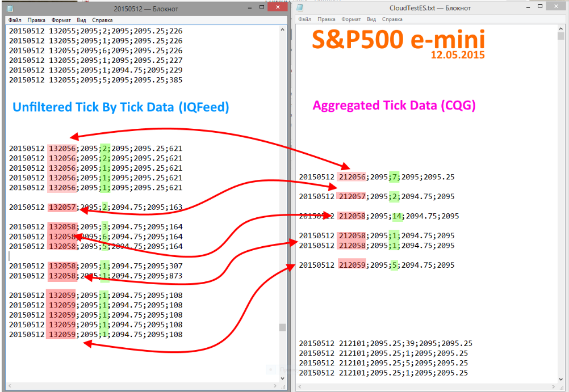Image resolution: width=569 pixels, height=392 pixels.
Task: Click the vertical scroll up arrow in CloudTestES.txt window
Action: [561, 28]
